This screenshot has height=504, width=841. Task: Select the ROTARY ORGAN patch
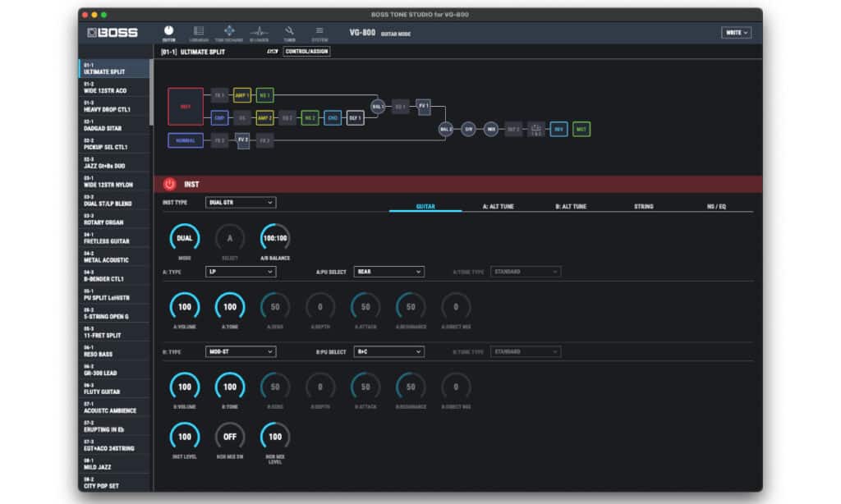(114, 219)
